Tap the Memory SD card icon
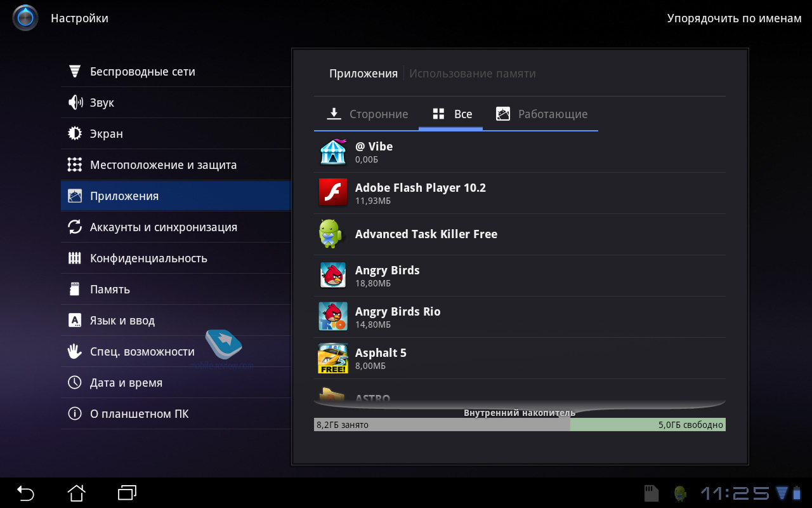This screenshot has height=508, width=812. 75,289
